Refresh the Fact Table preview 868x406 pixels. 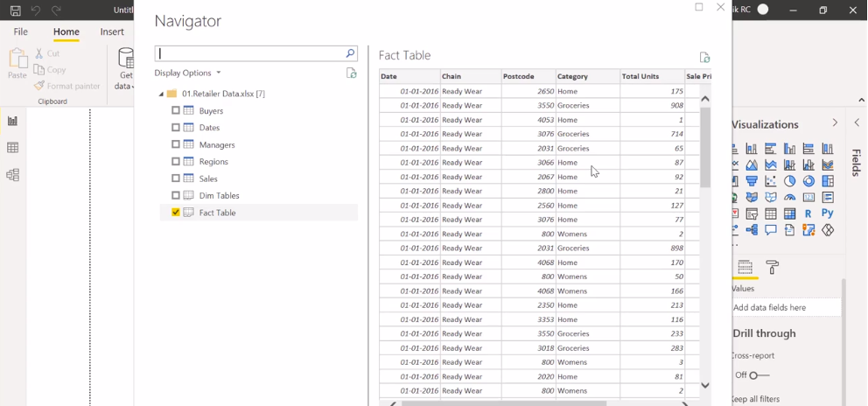pos(704,57)
